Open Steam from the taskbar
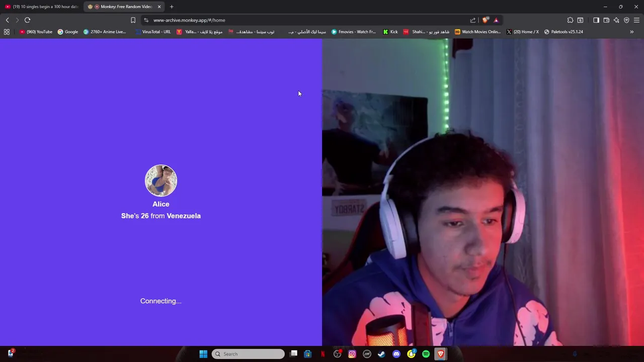Viewport: 644px width, 362px height. 381,354
